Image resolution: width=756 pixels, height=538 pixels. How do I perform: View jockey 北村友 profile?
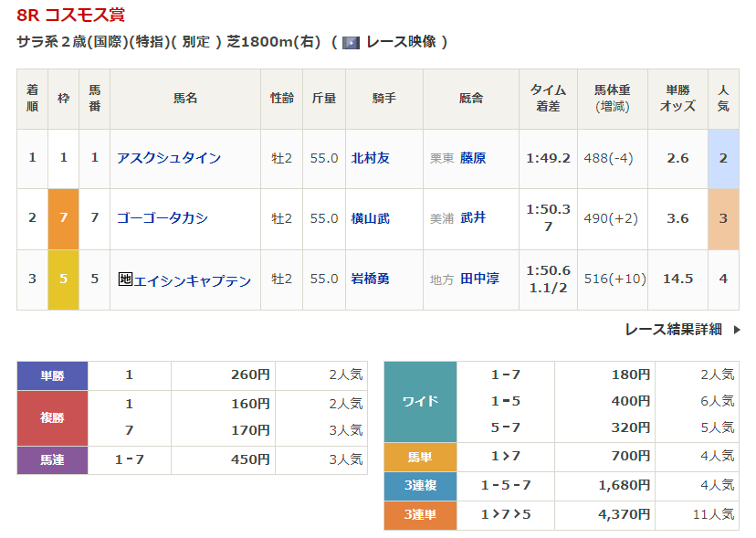371,158
